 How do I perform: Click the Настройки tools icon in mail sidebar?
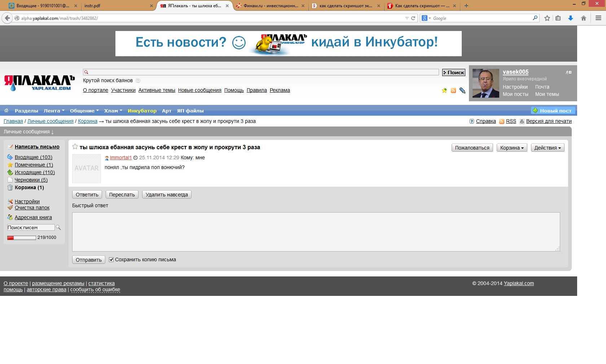point(10,201)
